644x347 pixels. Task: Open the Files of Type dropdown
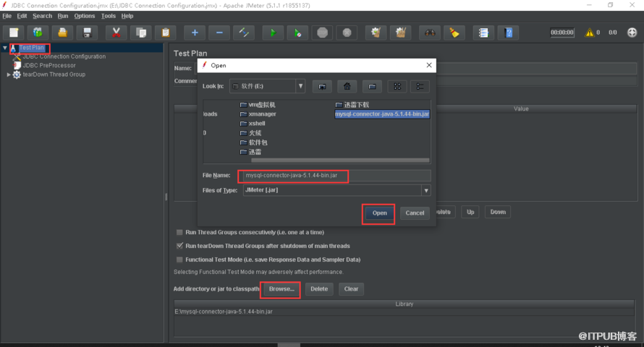tap(426, 191)
